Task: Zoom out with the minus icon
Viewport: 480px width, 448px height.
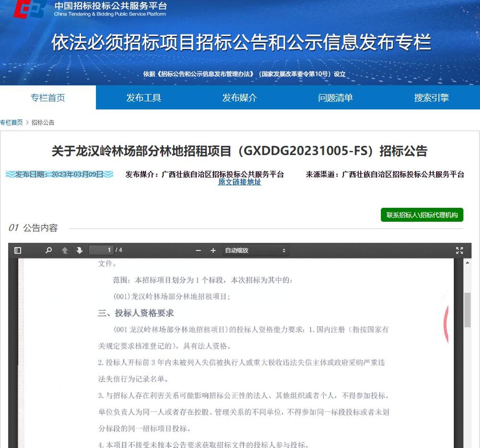Action: pyautogui.click(x=198, y=251)
